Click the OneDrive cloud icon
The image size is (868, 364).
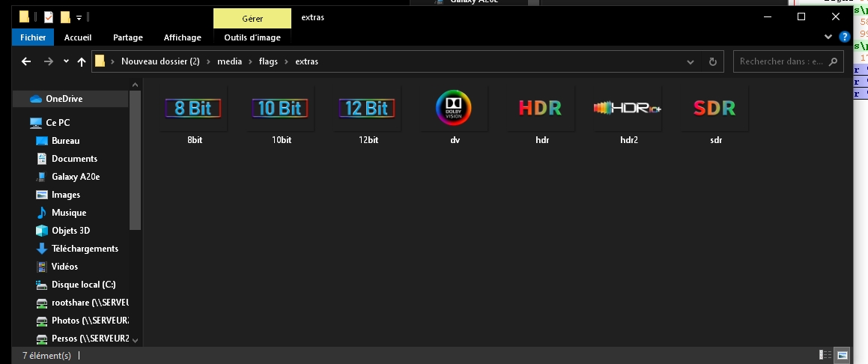(36, 99)
